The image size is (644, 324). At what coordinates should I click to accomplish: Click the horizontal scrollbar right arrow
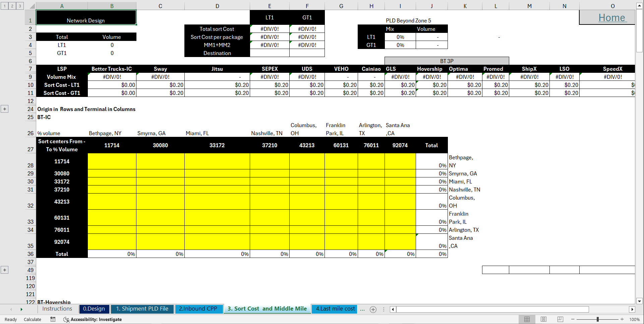[x=632, y=309]
